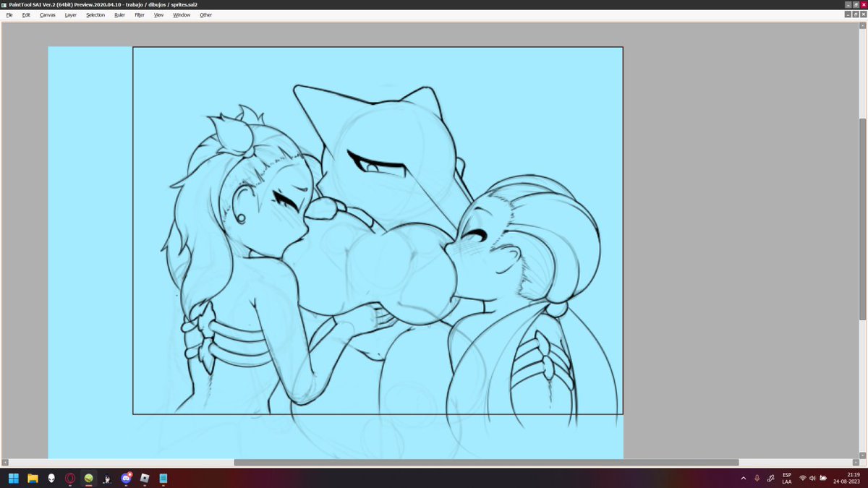Open the View menu

tap(158, 14)
